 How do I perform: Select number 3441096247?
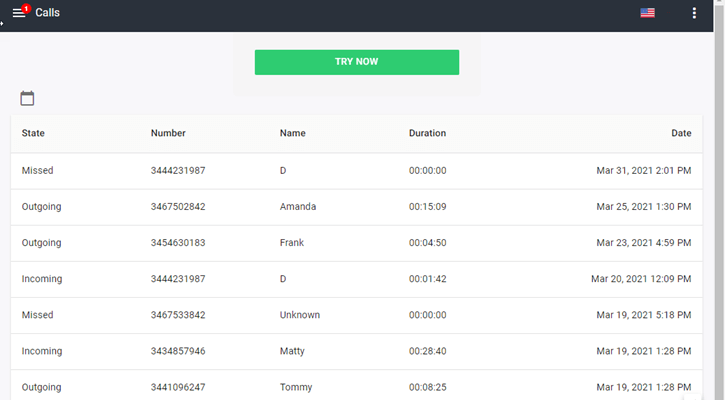click(178, 387)
